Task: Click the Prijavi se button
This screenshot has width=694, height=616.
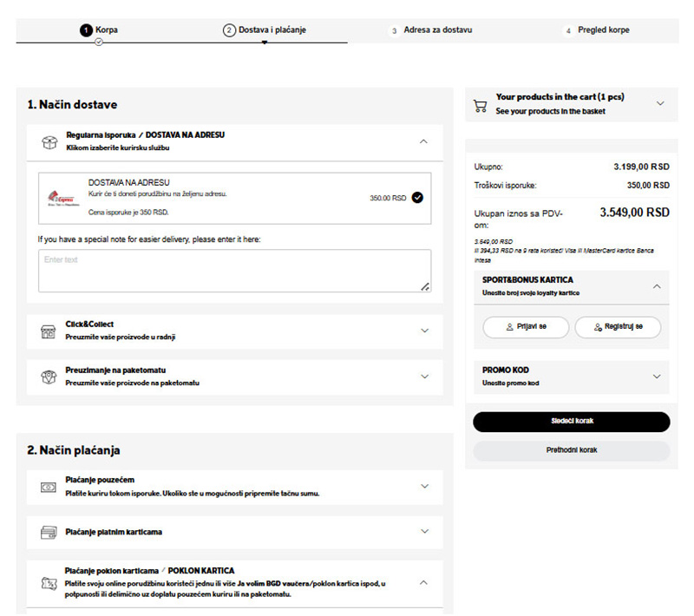Action: tap(526, 327)
